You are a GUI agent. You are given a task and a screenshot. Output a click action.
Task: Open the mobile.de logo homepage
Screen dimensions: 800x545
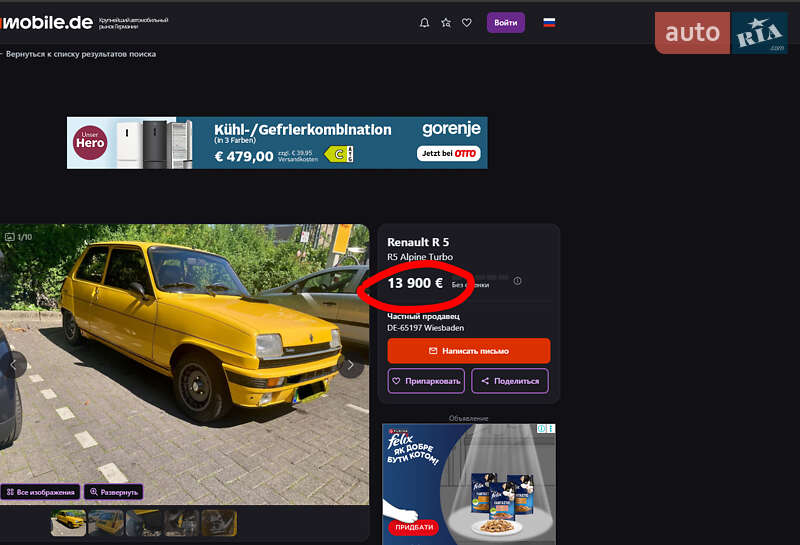[47, 22]
